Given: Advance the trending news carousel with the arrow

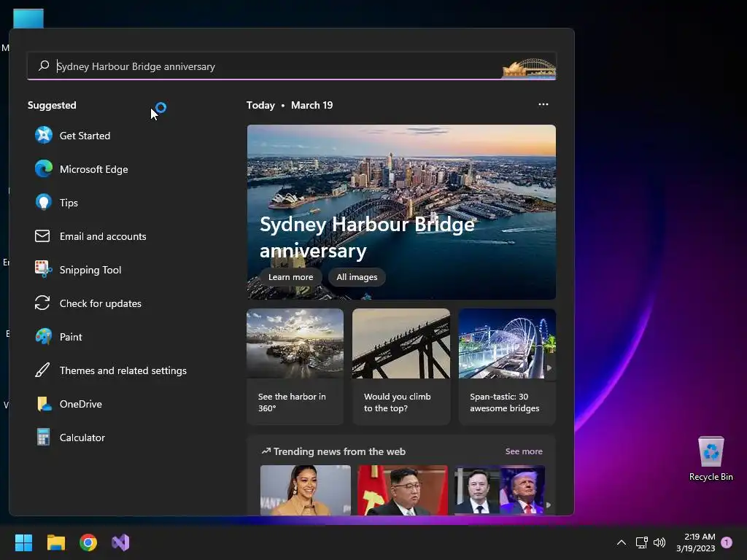Looking at the screenshot, I should point(549,505).
